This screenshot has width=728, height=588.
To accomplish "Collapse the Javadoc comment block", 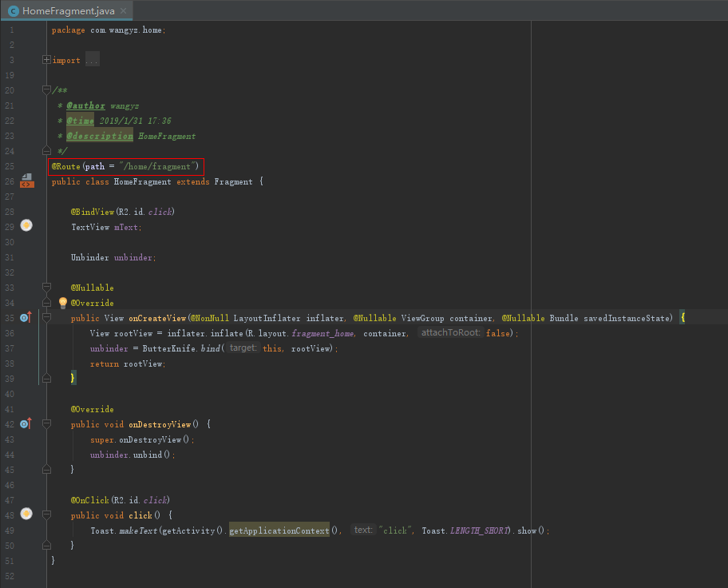I will click(46, 90).
